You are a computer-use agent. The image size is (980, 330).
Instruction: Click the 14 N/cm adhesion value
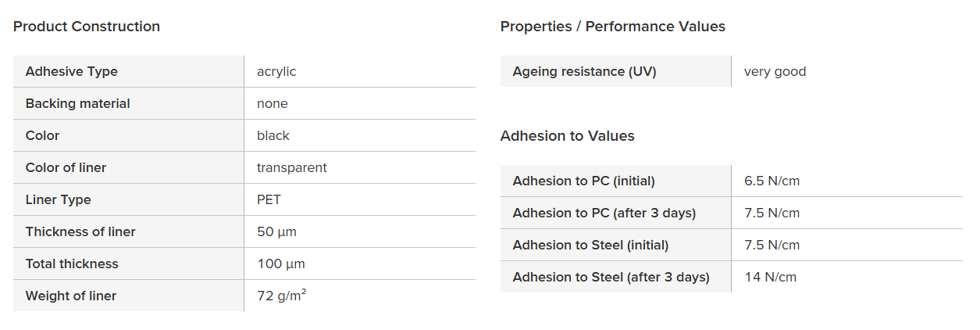click(770, 277)
